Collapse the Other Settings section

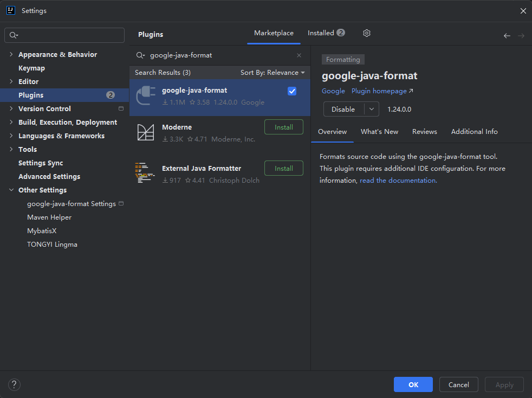pos(11,190)
